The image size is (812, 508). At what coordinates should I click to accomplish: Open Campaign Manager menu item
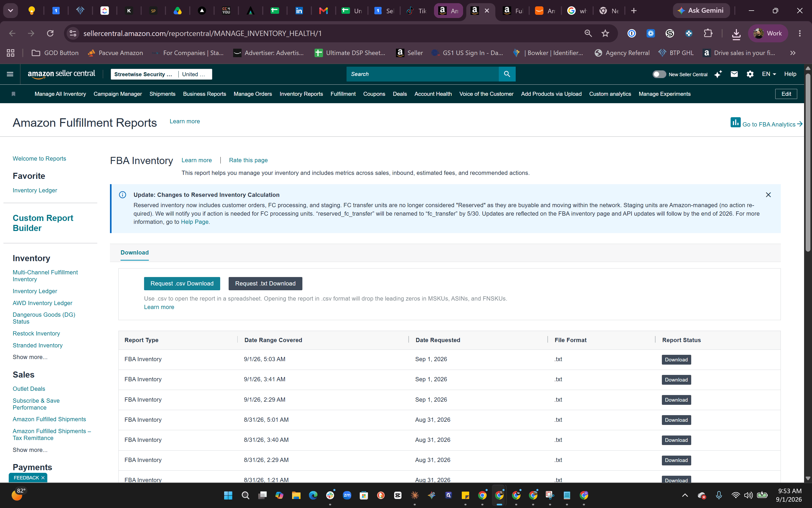click(117, 94)
